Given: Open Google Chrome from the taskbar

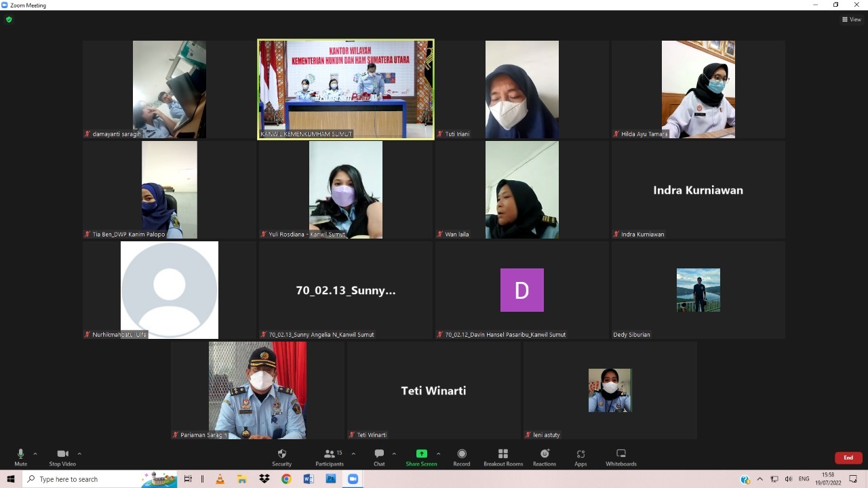Looking at the screenshot, I should pos(286,479).
